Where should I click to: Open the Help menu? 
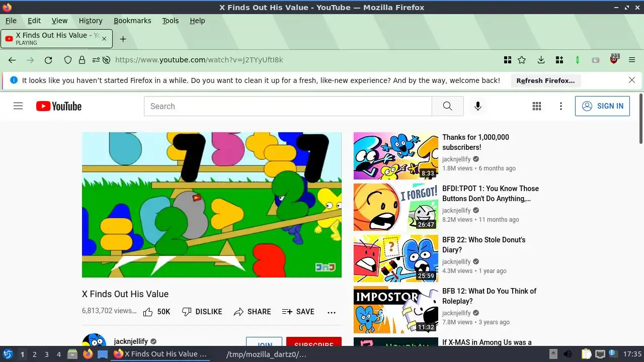click(197, 21)
